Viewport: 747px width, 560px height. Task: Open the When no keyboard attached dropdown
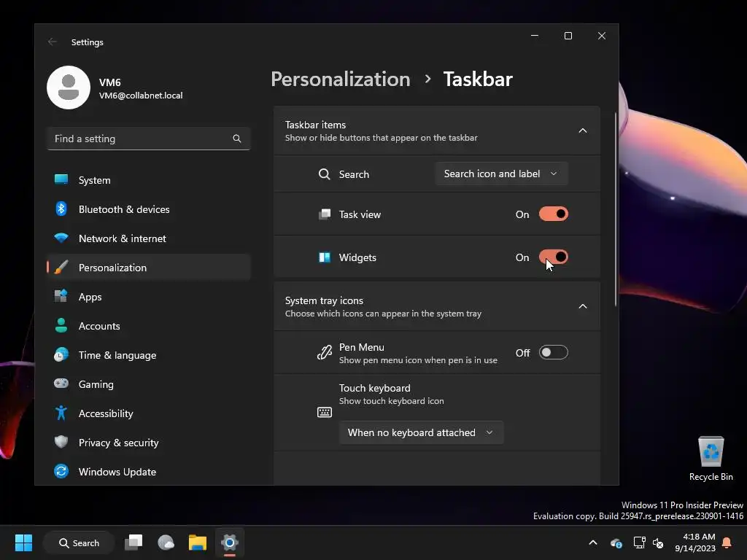(x=421, y=432)
